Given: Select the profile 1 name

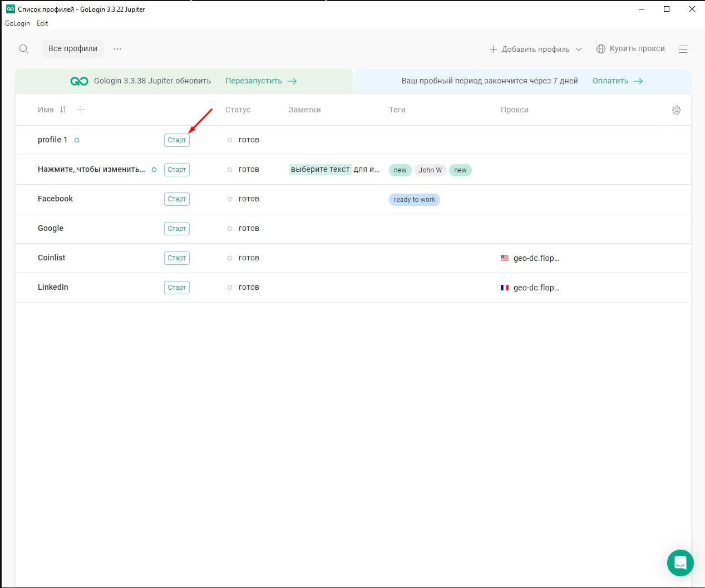Looking at the screenshot, I should pos(52,140).
